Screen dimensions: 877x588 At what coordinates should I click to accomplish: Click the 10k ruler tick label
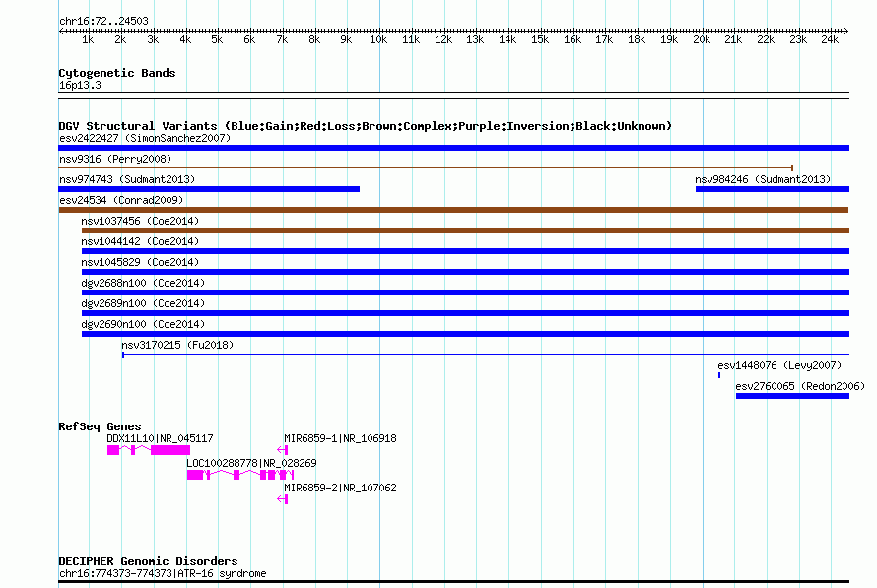coord(378,40)
